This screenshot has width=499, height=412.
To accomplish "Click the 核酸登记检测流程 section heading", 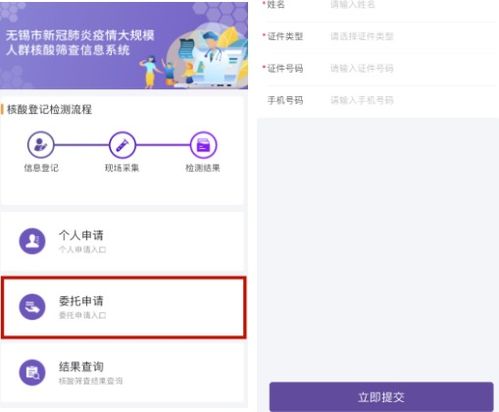I will pos(49,109).
